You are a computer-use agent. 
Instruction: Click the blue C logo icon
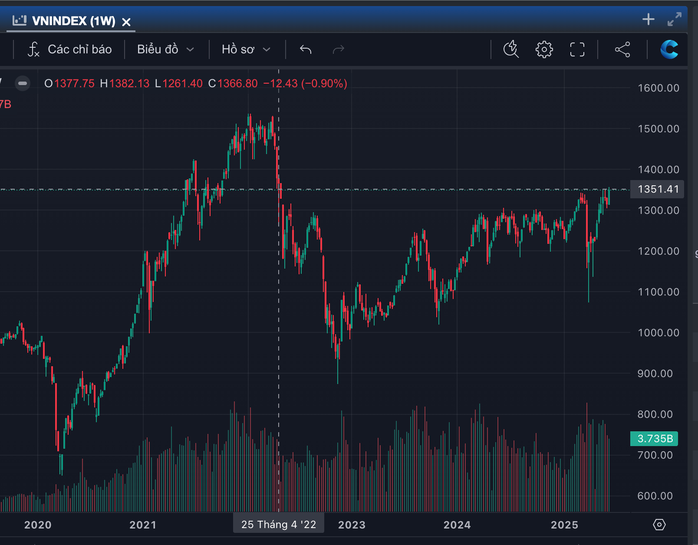[x=670, y=49]
